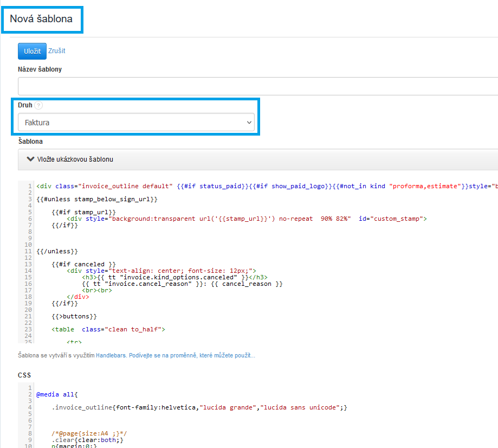
Task: Click the chevron icon before Vložte ukázkovou šablonu
Action: (x=30, y=159)
